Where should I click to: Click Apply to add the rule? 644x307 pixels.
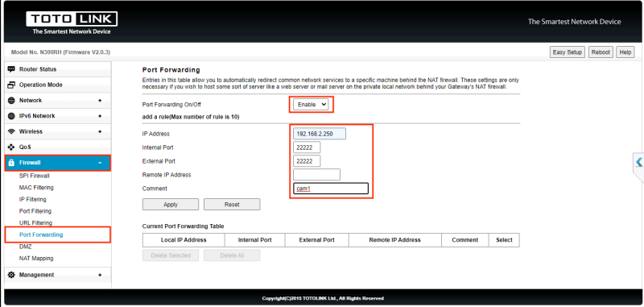tap(171, 204)
